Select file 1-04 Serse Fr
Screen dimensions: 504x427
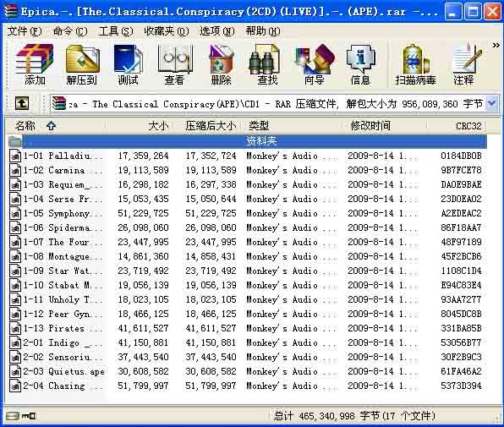tap(63, 199)
